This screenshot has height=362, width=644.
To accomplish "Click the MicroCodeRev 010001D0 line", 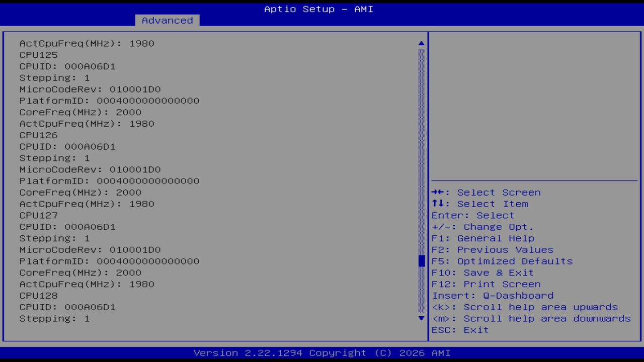I will [90, 89].
